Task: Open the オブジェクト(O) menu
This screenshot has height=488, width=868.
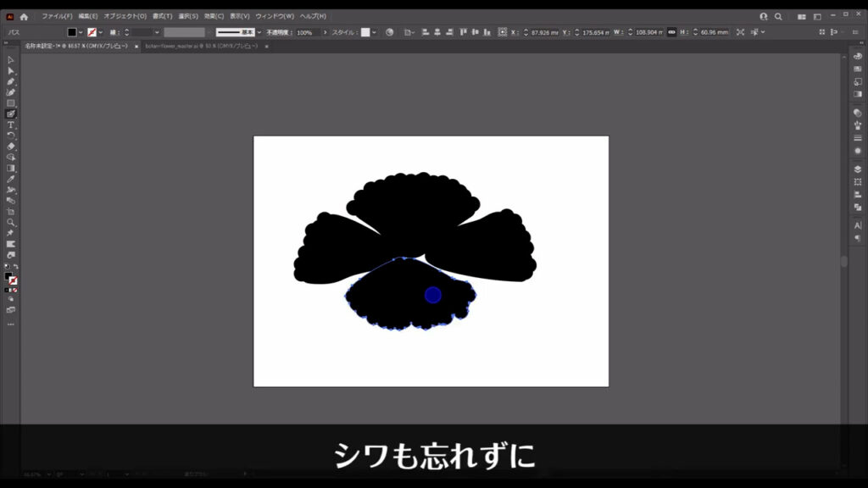Action: pyautogui.click(x=125, y=17)
